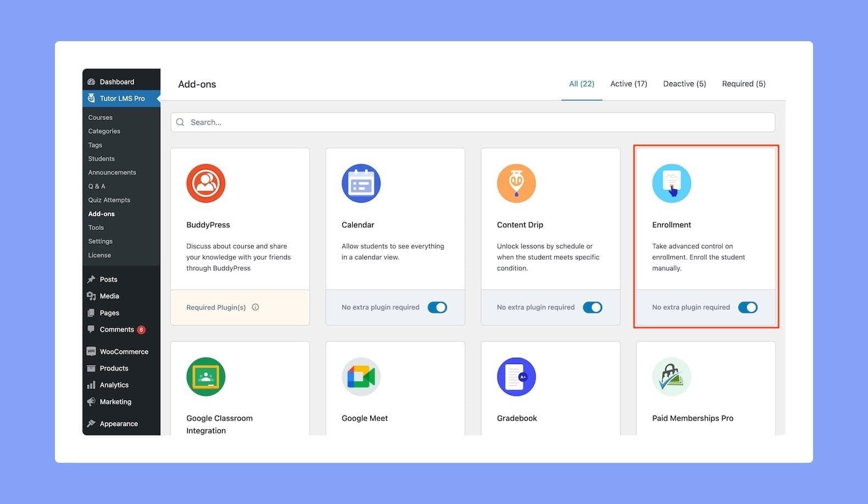The height and width of the screenshot is (504, 868).
Task: Disable the Calendar add-on toggle
Action: 437,307
